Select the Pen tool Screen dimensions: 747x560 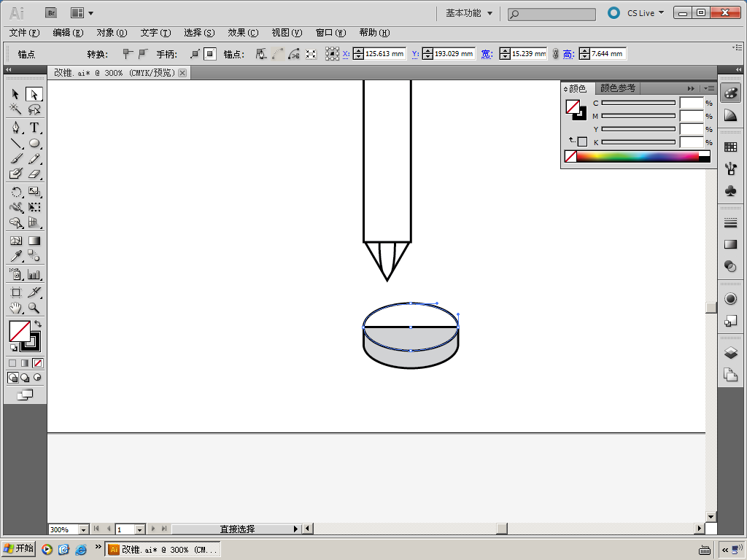click(15, 128)
